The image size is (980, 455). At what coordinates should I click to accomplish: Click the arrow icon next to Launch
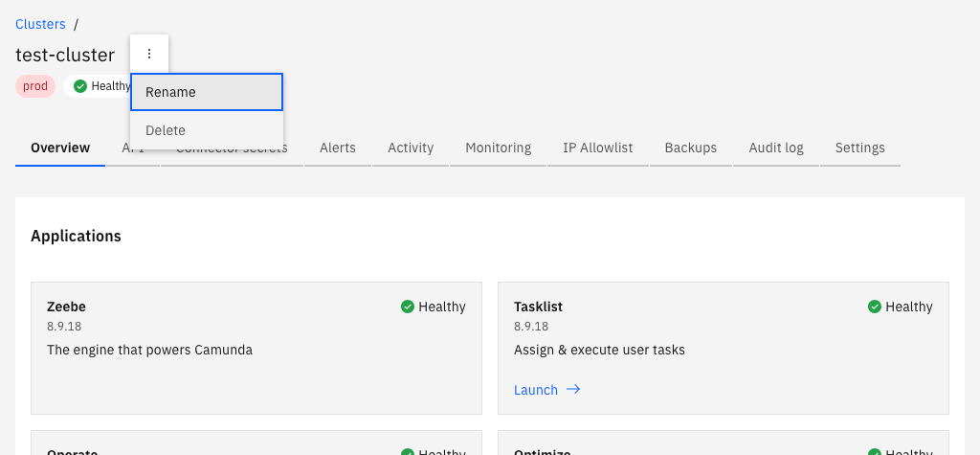click(573, 389)
